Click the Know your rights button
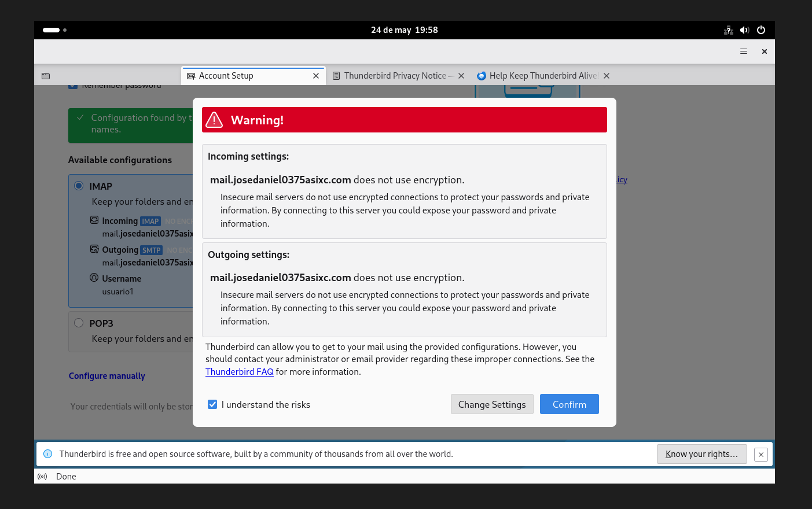The height and width of the screenshot is (509, 812). [702, 454]
